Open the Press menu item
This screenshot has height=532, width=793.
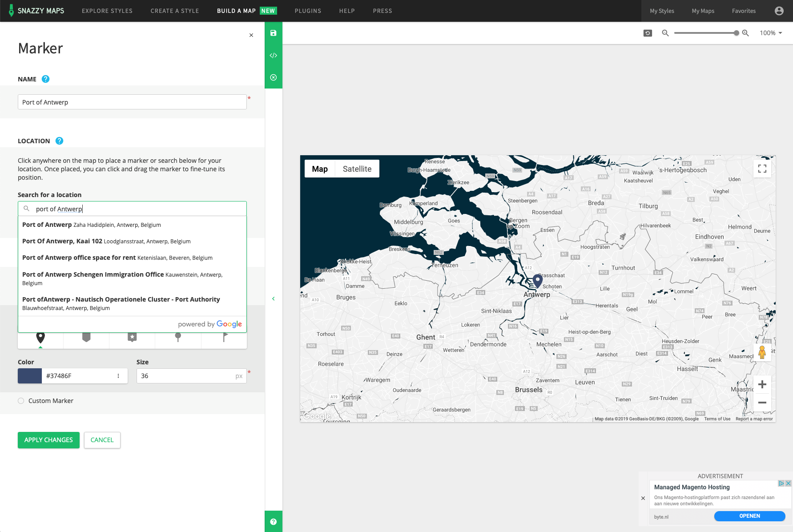pos(382,11)
